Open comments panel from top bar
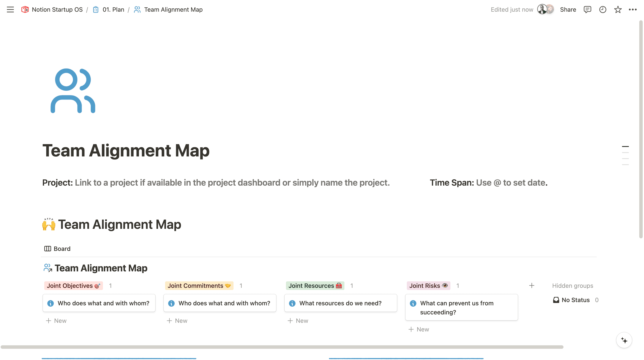644x360 pixels. 587,10
